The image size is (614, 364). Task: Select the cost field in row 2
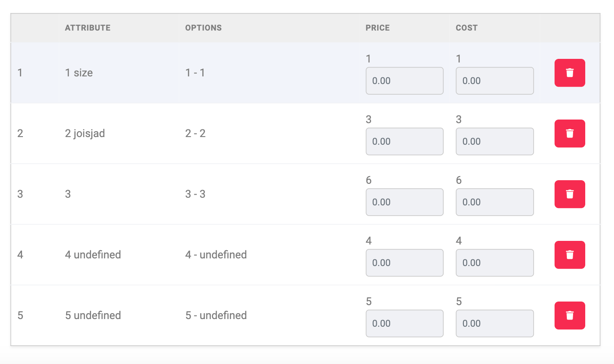(494, 142)
